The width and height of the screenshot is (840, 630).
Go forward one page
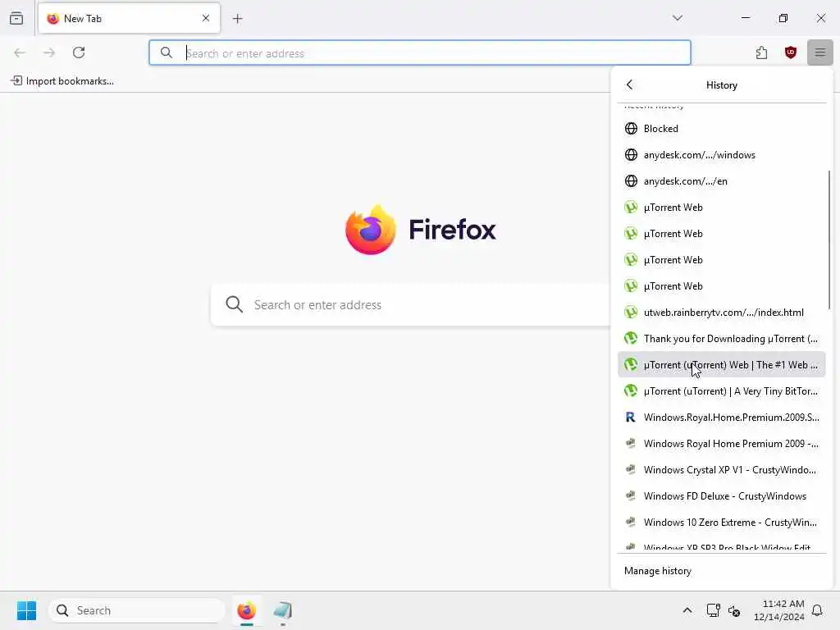(48, 52)
